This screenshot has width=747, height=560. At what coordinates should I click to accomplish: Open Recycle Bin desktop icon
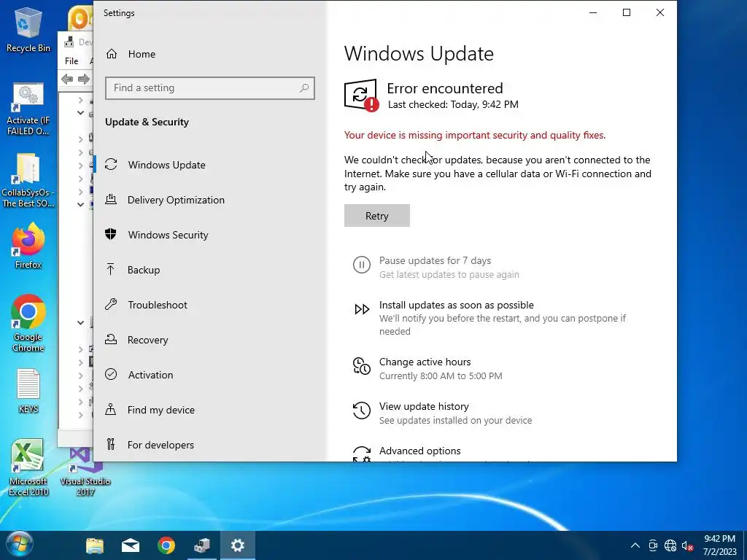click(28, 29)
